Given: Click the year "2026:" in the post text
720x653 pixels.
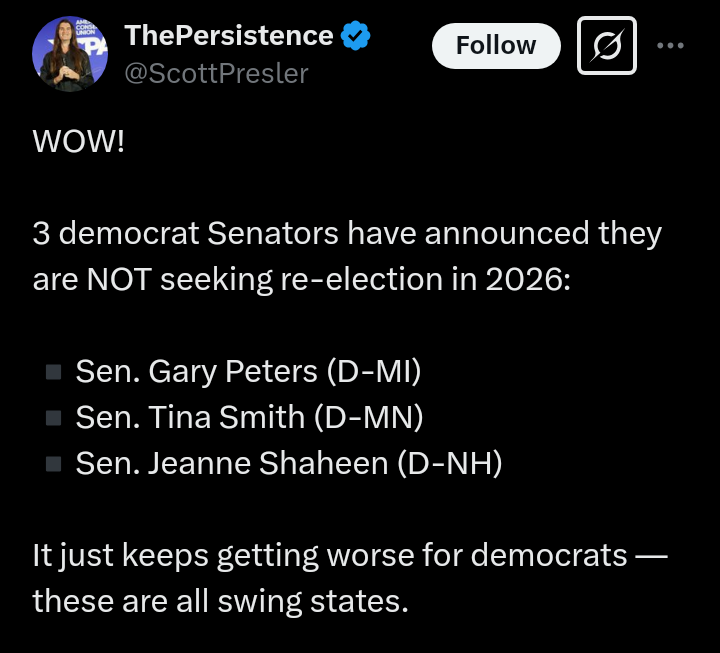Looking at the screenshot, I should (528, 279).
